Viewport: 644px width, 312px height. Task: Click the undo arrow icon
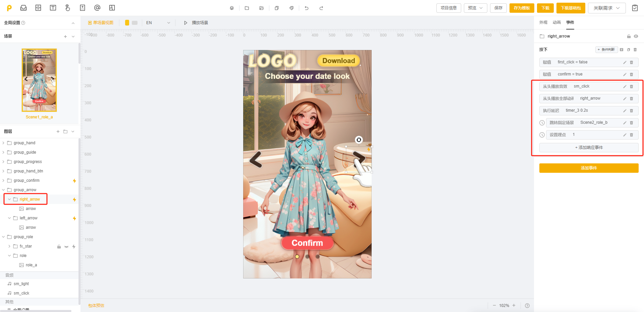(307, 8)
